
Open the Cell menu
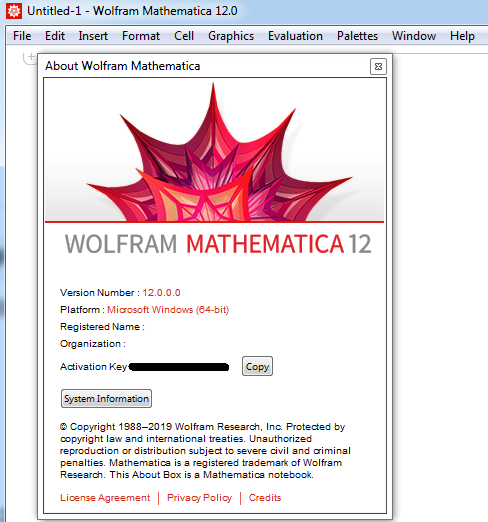pyautogui.click(x=184, y=36)
